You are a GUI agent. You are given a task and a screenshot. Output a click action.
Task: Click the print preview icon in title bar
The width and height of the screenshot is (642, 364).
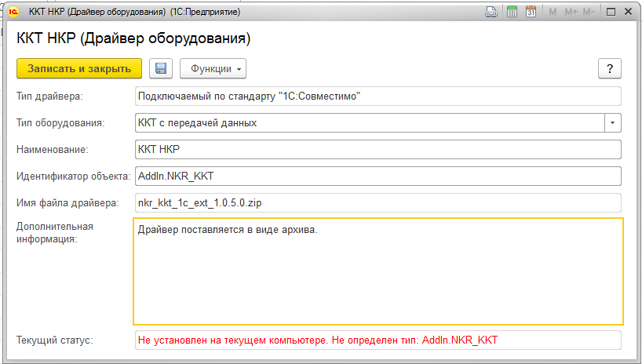491,13
